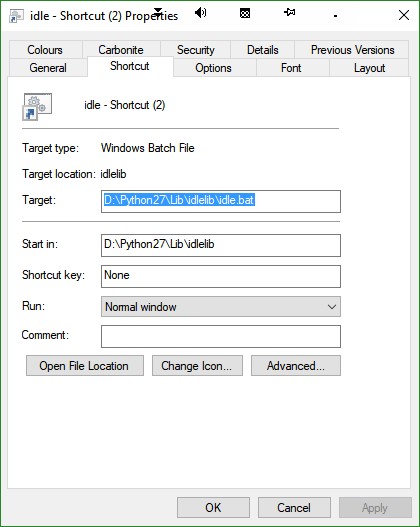Viewport: 420px width, 527px height.
Task: Click the idle shortcut batch file icon
Action: click(37, 107)
